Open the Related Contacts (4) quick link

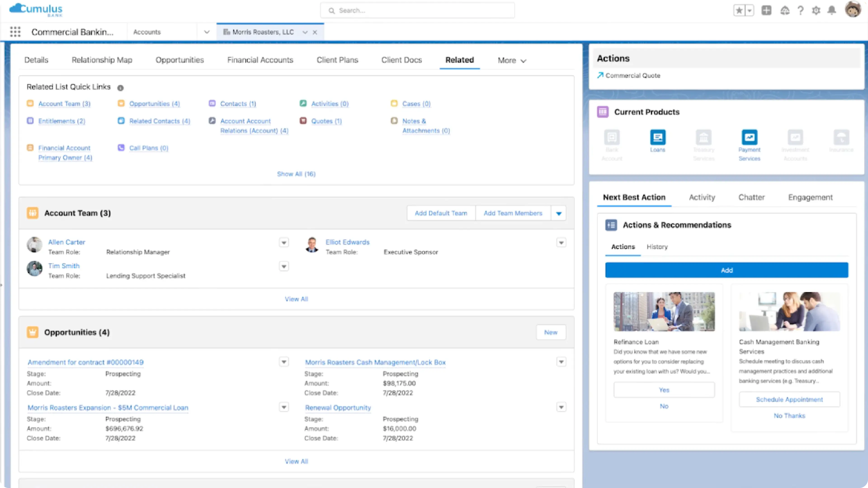[x=160, y=121]
